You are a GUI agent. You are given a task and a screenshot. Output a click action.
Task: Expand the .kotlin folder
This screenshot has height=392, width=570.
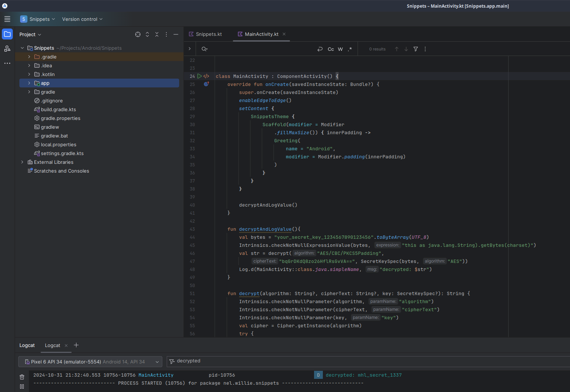point(29,74)
